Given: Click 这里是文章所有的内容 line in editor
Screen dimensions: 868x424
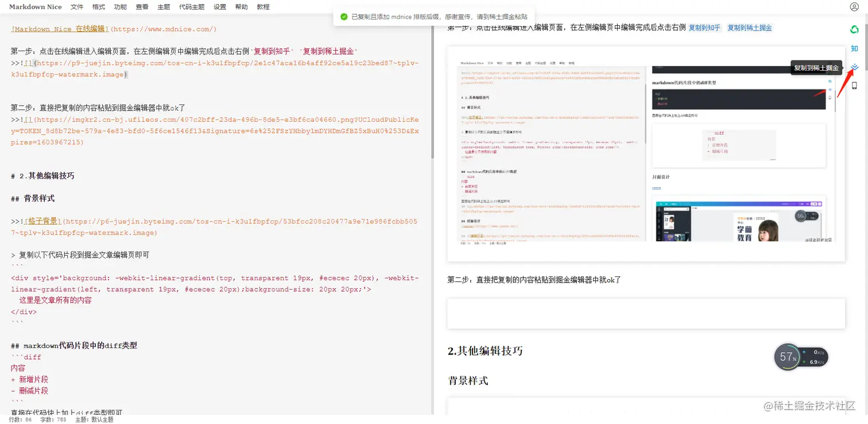Looking at the screenshot, I should [55, 300].
